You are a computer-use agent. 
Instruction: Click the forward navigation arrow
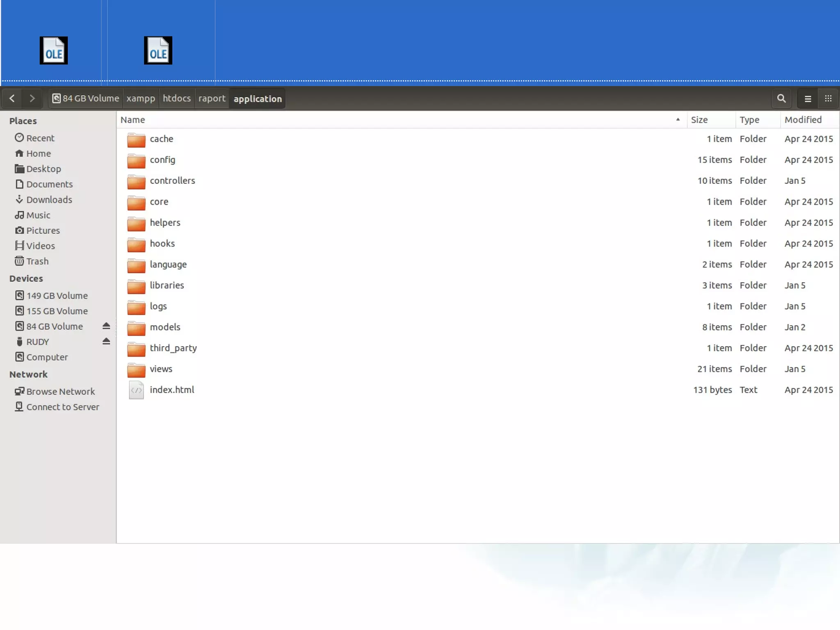pyautogui.click(x=32, y=98)
